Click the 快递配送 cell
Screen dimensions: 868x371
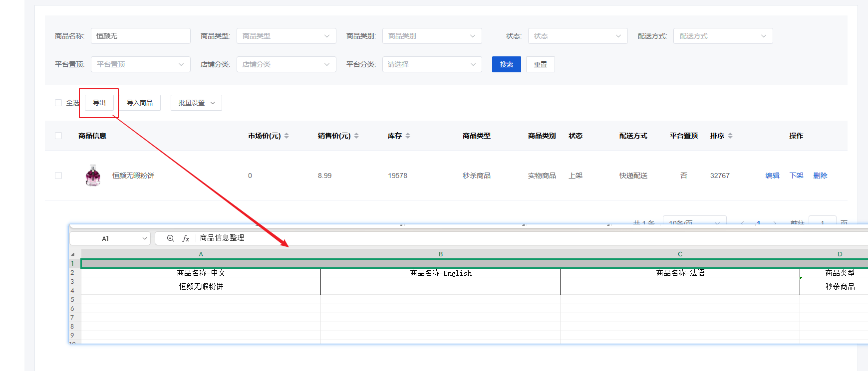point(633,176)
